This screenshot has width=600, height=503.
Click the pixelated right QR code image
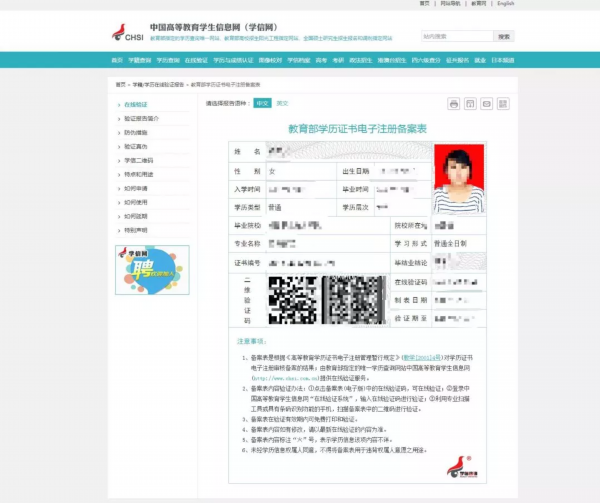click(x=354, y=300)
